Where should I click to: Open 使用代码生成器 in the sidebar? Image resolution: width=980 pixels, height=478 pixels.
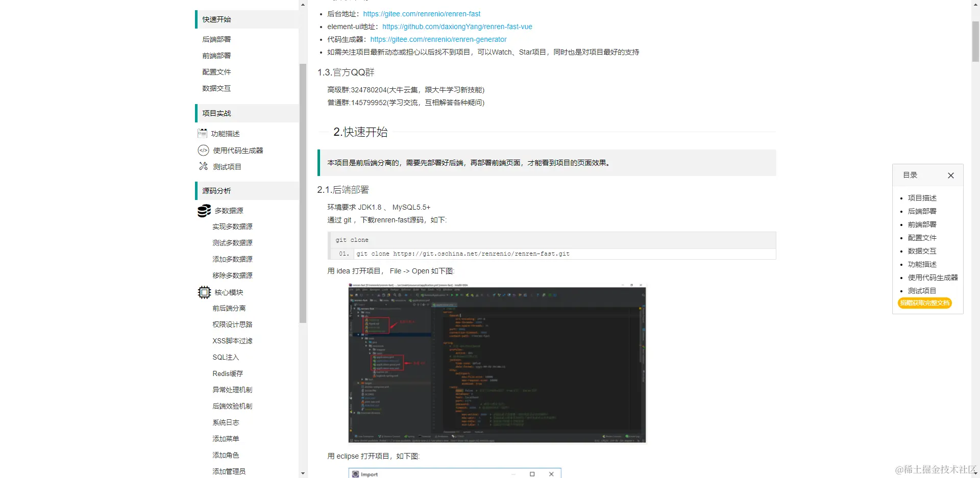click(238, 150)
